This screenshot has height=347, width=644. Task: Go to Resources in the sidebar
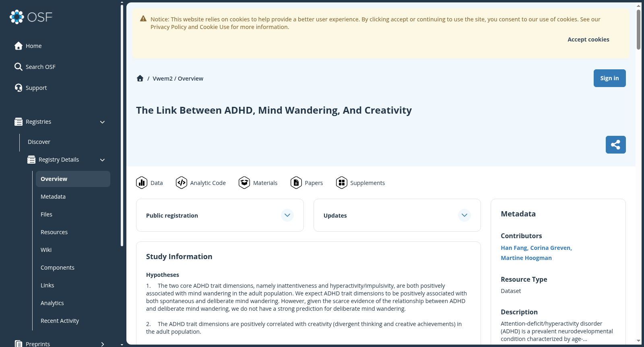pyautogui.click(x=73, y=232)
